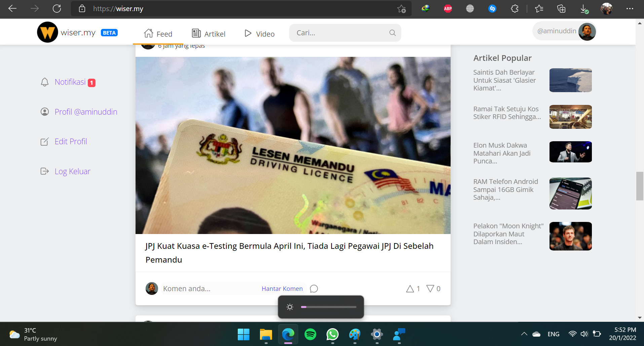Click Log Keluar to sign out
This screenshot has height=346, width=644.
coord(72,171)
